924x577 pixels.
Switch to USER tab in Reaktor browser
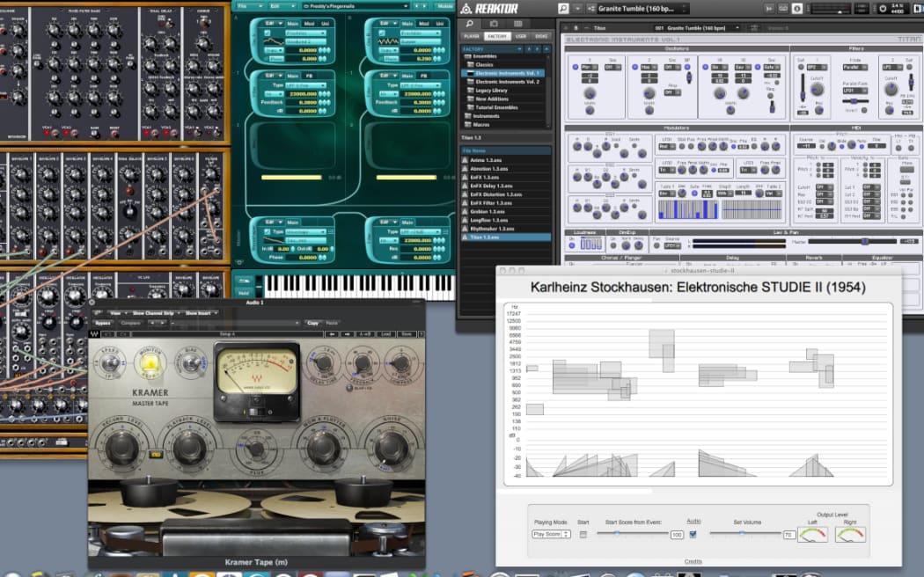[x=521, y=37]
